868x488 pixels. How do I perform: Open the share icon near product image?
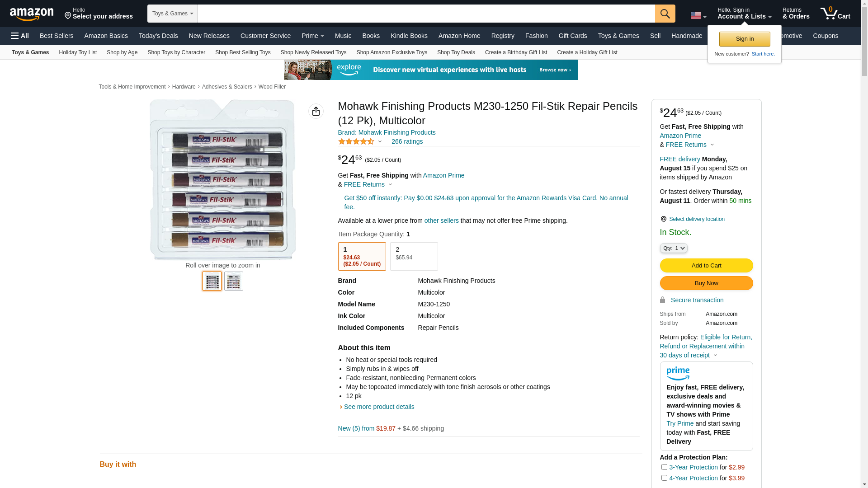(x=316, y=111)
